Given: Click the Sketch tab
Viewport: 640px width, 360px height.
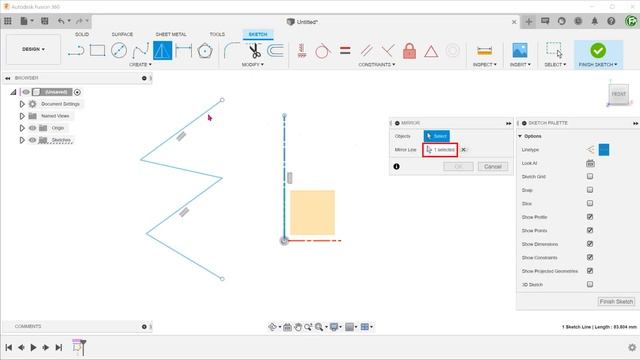Looking at the screenshot, I should click(258, 34).
